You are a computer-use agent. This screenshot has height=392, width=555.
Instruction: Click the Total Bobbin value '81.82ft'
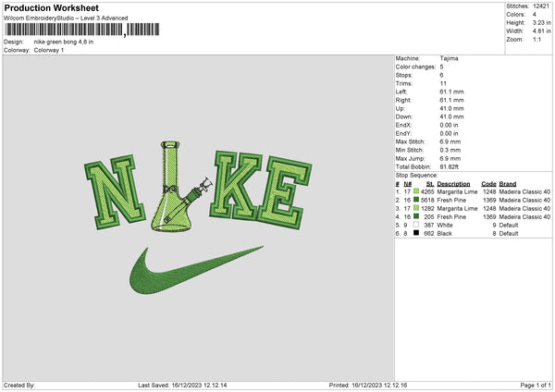pos(450,166)
